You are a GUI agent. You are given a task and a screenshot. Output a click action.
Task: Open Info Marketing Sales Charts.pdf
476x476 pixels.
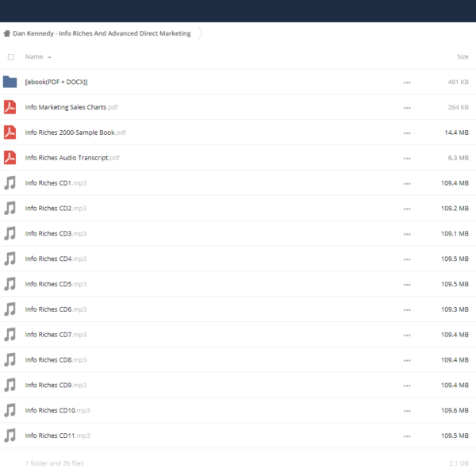click(x=71, y=107)
